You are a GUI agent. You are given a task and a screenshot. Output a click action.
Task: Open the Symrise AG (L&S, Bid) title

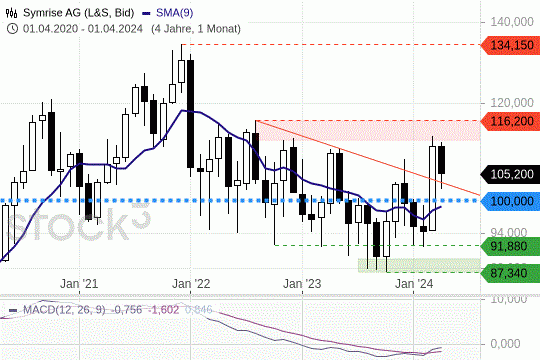click(x=79, y=13)
